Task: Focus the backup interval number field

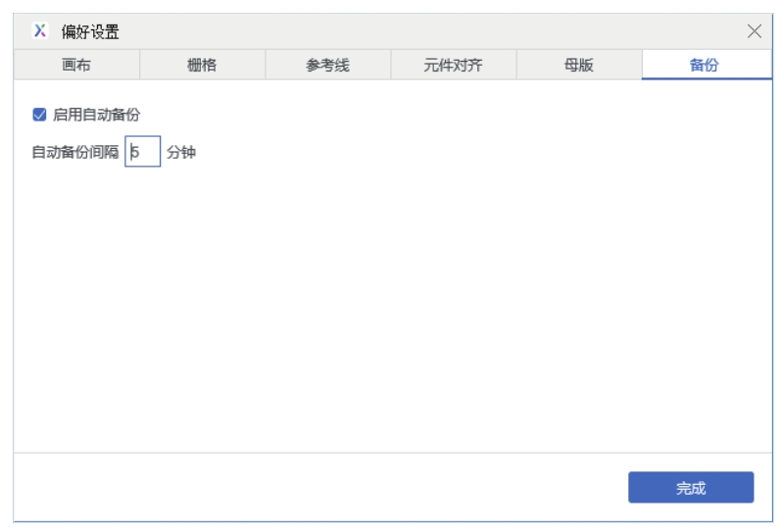Action: click(x=143, y=152)
